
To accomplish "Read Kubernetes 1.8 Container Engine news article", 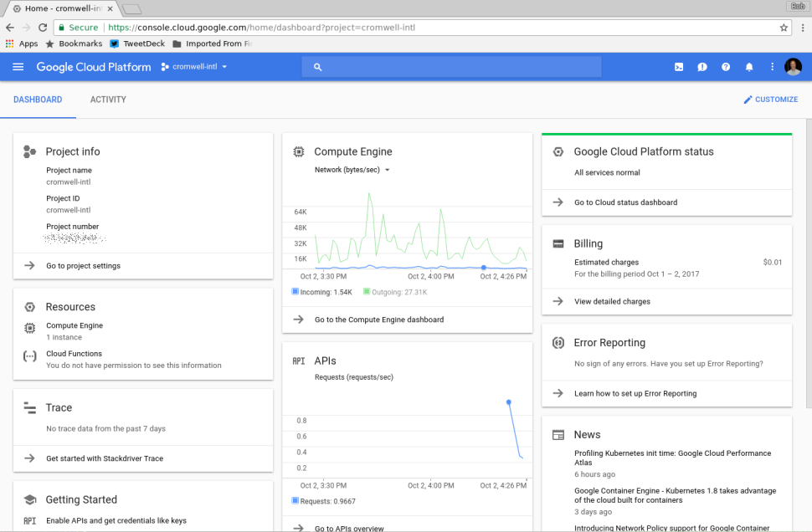I will (x=675, y=495).
